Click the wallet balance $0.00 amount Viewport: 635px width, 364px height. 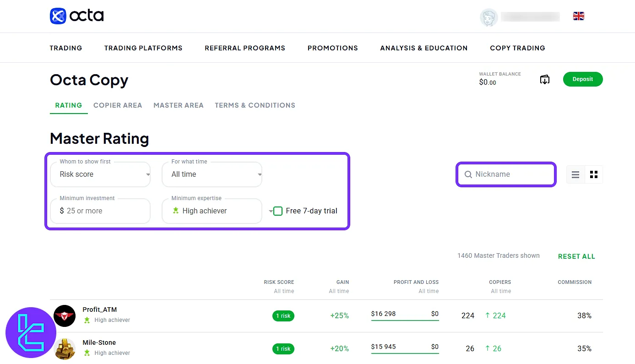(x=488, y=82)
